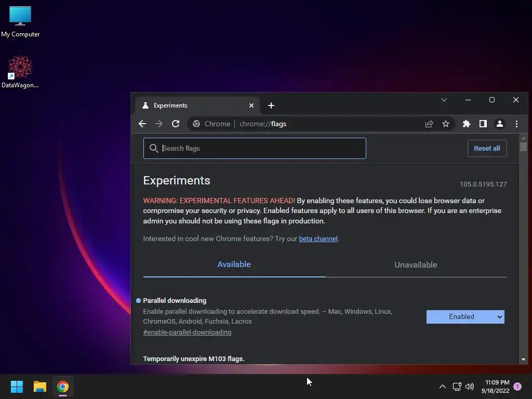Select the DataWagon desktop shortcut
The width and height of the screenshot is (532, 399).
click(20, 72)
